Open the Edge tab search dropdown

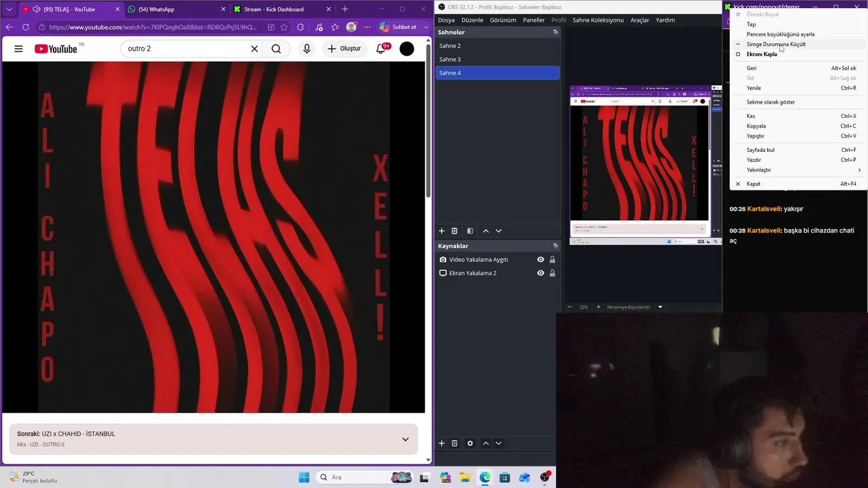(9, 9)
